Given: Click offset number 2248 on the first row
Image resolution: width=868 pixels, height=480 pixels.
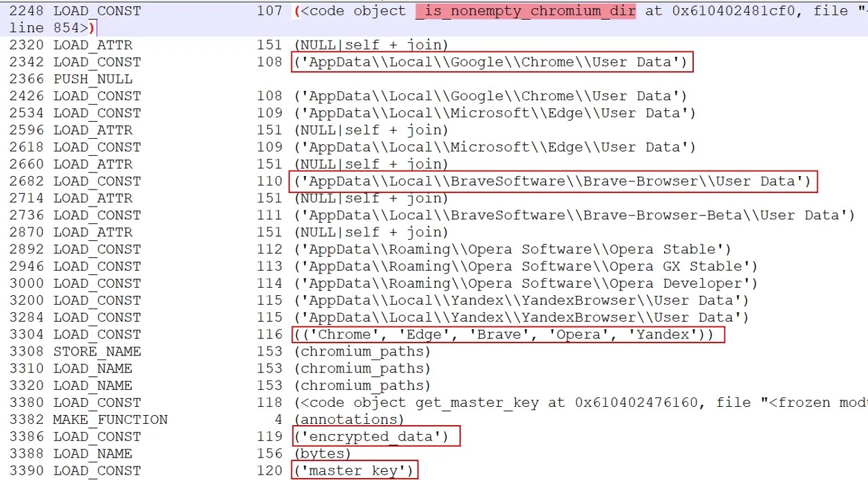Looking at the screenshot, I should (27, 11).
